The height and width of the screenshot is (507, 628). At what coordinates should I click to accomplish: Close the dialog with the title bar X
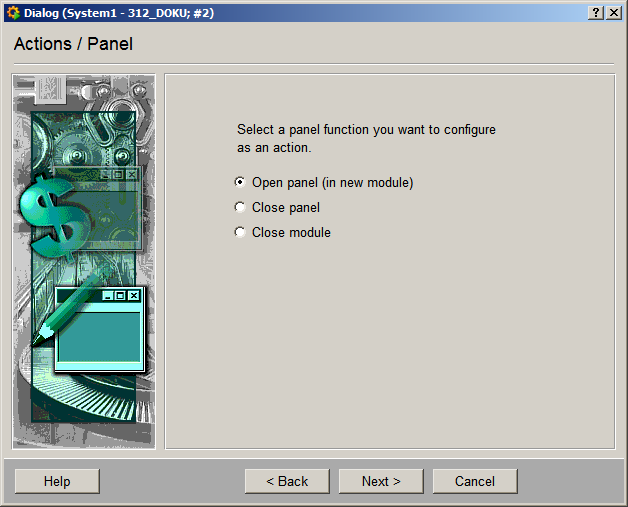point(614,13)
